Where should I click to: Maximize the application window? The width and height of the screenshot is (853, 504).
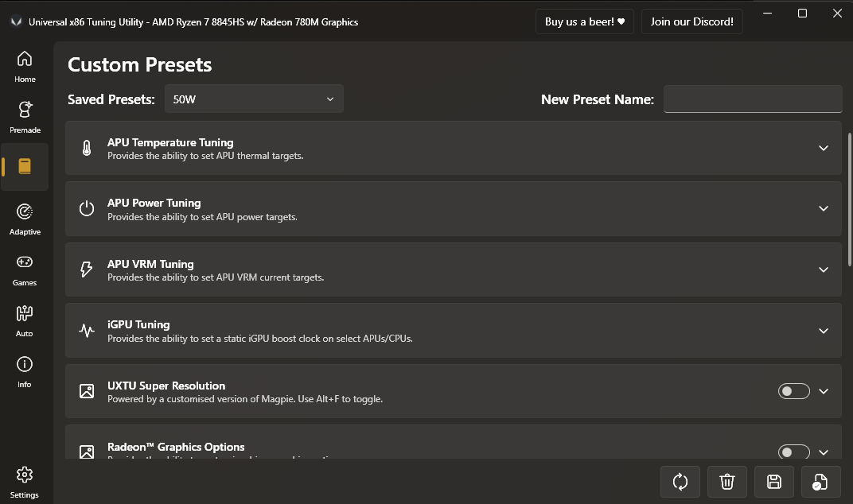802,13
